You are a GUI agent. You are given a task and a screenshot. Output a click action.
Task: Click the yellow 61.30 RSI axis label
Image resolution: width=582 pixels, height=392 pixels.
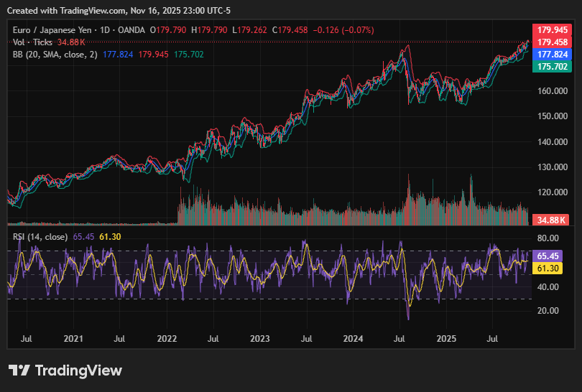point(548,268)
